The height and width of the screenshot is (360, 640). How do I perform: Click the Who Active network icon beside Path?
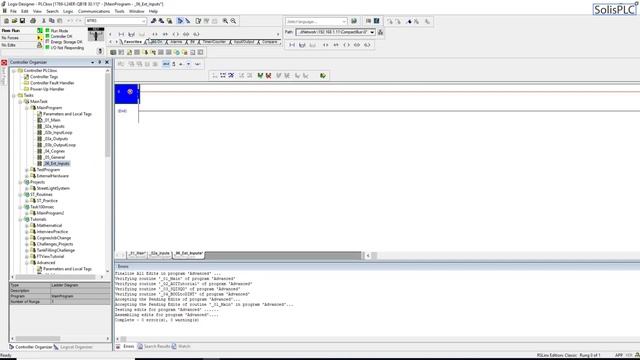pos(380,32)
